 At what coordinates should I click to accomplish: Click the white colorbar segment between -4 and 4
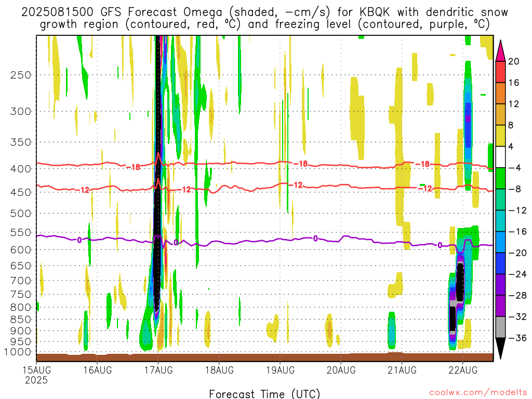click(x=500, y=157)
